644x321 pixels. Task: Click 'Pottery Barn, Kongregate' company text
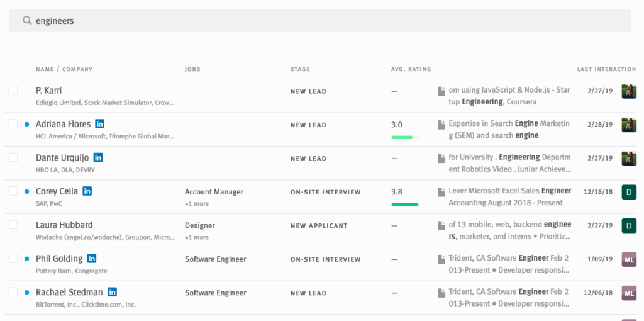tap(72, 271)
